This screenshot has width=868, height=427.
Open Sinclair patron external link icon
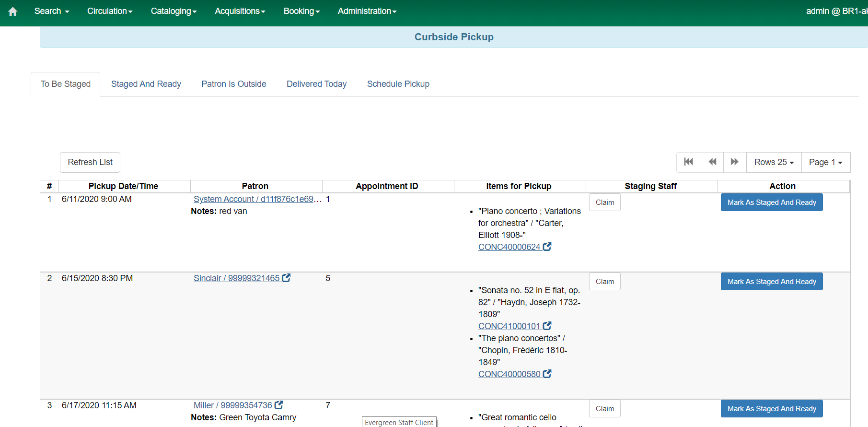pyautogui.click(x=286, y=278)
